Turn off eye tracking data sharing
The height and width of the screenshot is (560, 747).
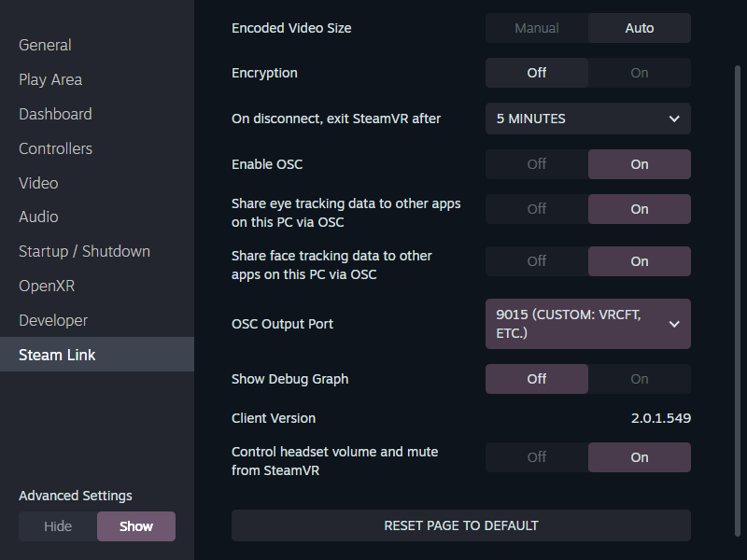[537, 209]
